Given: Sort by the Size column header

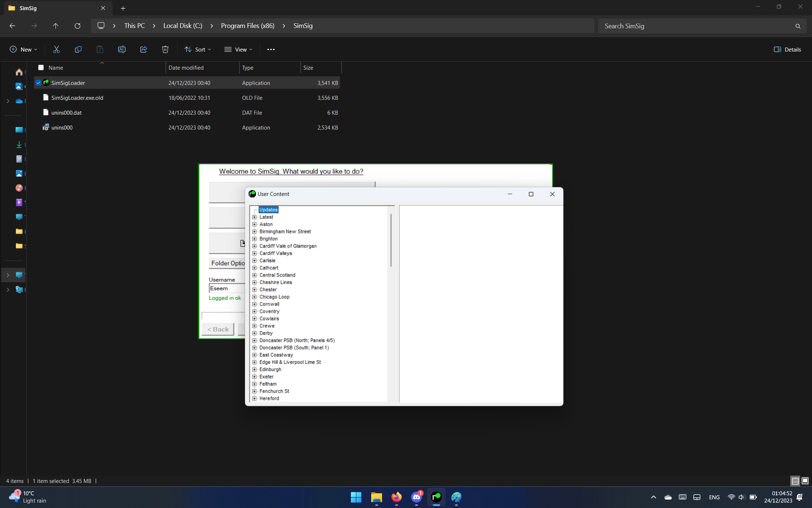Looking at the screenshot, I should click(321, 67).
